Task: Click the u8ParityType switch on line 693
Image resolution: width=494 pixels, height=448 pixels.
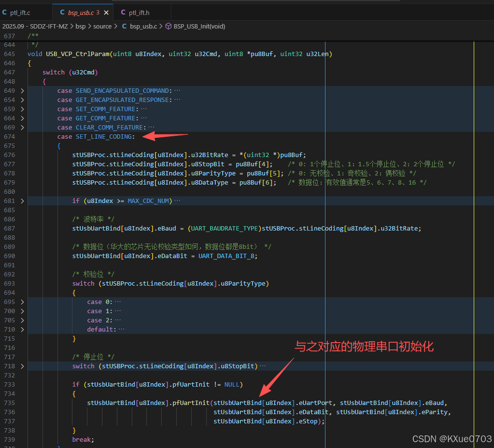Action: [170, 283]
